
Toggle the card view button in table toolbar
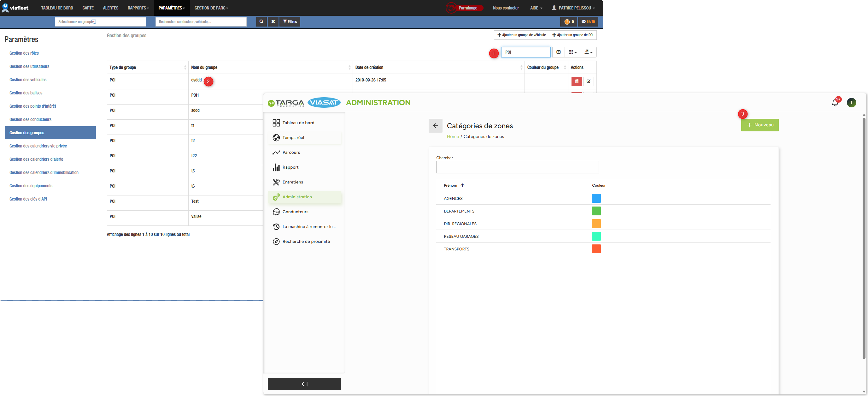558,52
